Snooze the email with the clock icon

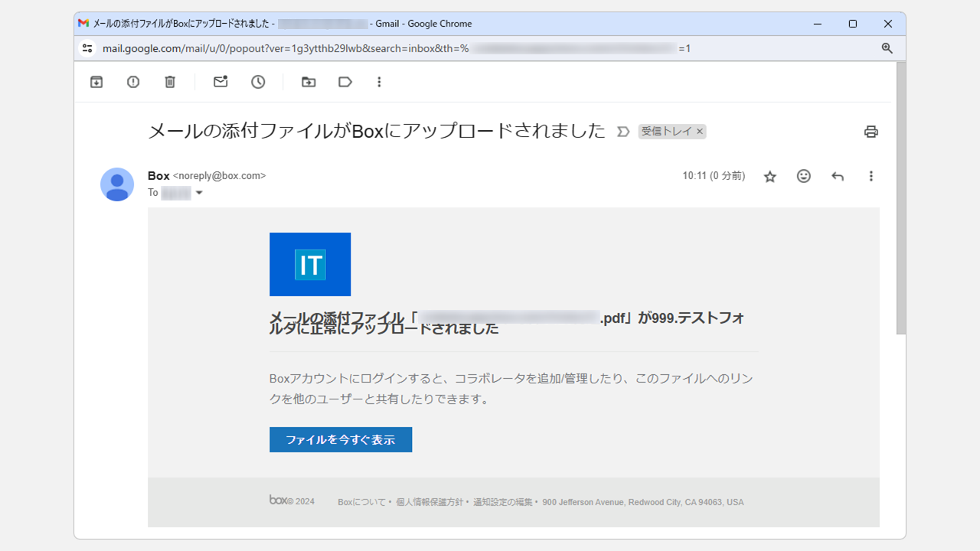click(258, 82)
